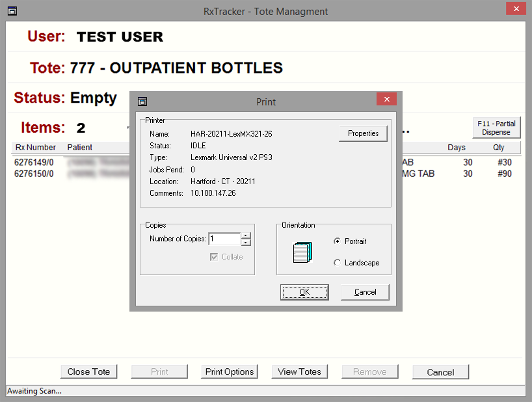Cancel the Print dialog
The image size is (532, 402).
point(365,292)
